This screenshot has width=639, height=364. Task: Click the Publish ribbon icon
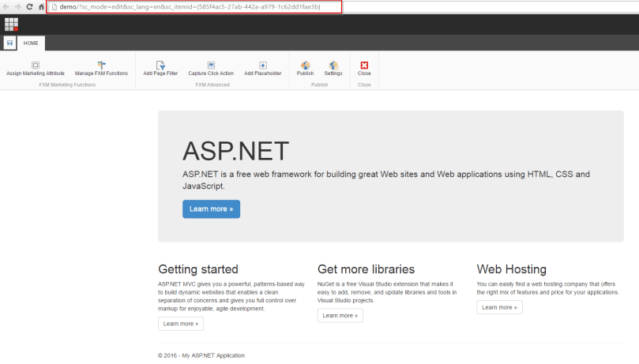point(305,66)
